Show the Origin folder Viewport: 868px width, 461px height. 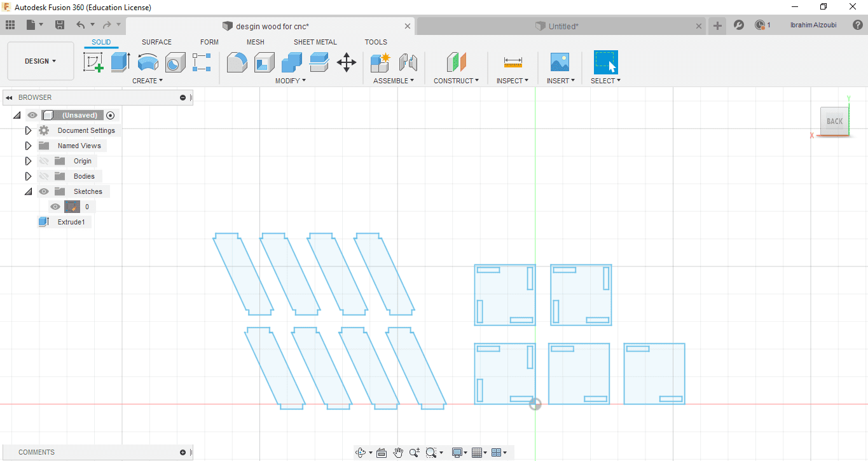coord(44,161)
